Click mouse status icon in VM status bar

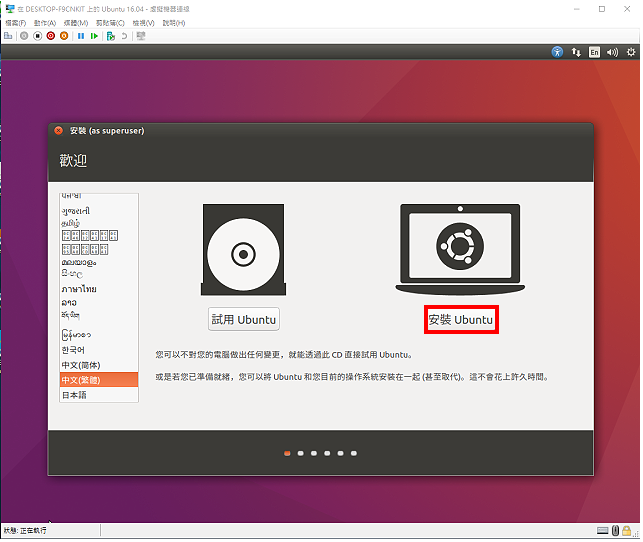pos(615,531)
